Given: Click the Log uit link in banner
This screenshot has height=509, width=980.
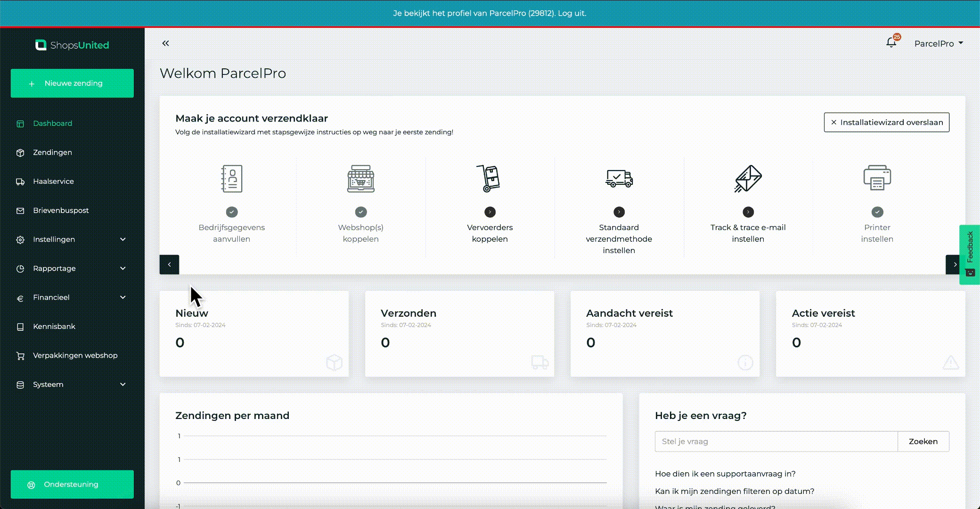Looking at the screenshot, I should click(x=571, y=13).
